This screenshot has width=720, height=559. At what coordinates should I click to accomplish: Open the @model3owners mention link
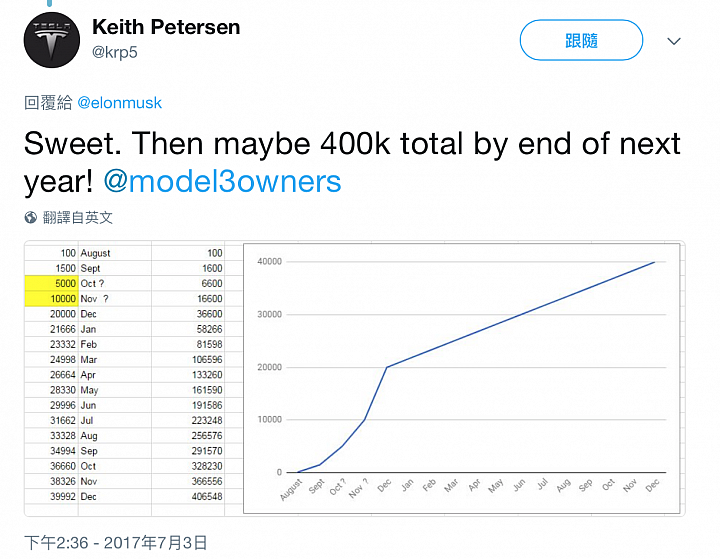pyautogui.click(x=223, y=181)
